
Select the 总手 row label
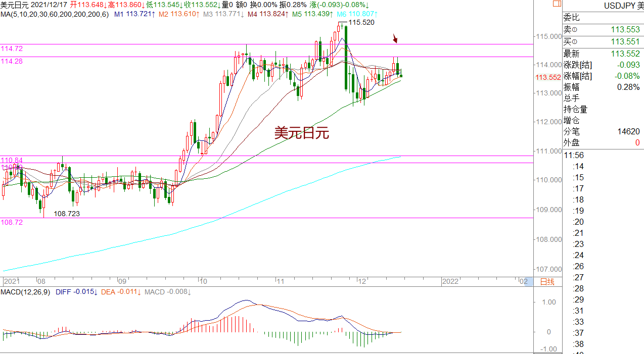tap(572, 98)
